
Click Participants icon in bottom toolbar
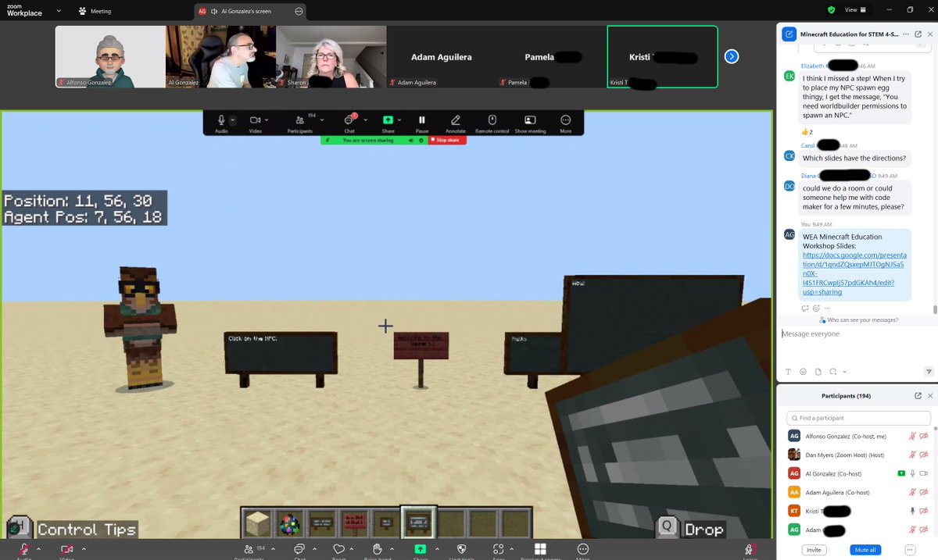coord(248,549)
